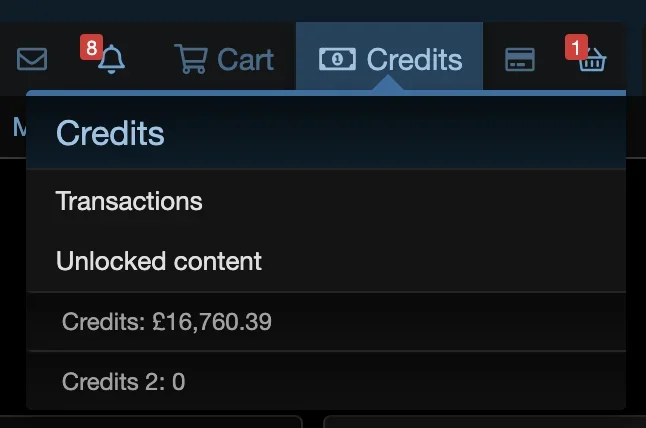646x428 pixels.
Task: Open the shopping basket icon
Action: coord(592,61)
